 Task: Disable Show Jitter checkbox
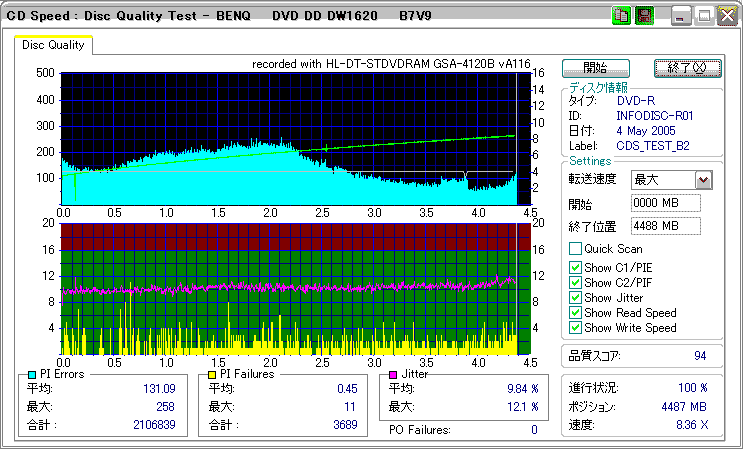point(575,297)
